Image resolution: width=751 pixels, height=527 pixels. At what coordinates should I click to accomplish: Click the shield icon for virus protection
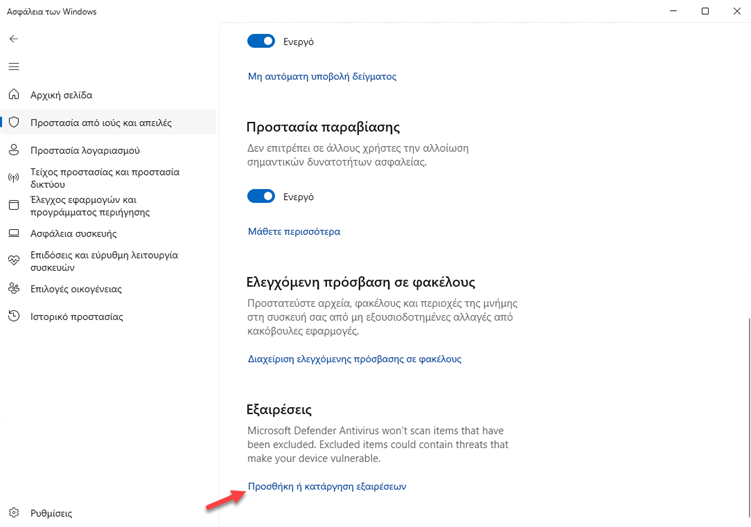click(x=14, y=123)
